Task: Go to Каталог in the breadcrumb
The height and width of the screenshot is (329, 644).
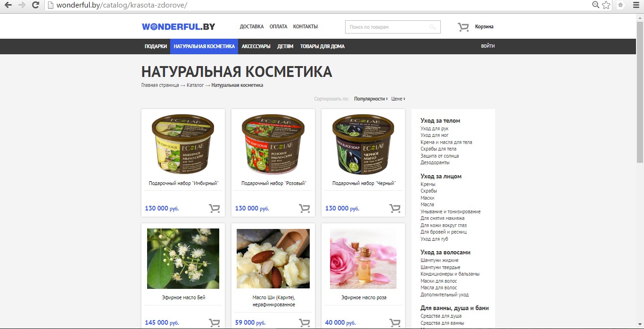Action: tap(195, 85)
